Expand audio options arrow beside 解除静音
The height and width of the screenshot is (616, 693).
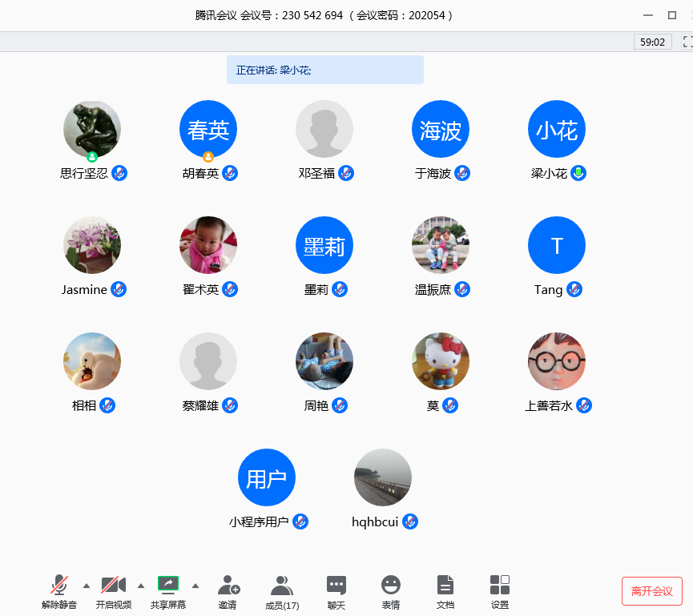[x=87, y=586]
